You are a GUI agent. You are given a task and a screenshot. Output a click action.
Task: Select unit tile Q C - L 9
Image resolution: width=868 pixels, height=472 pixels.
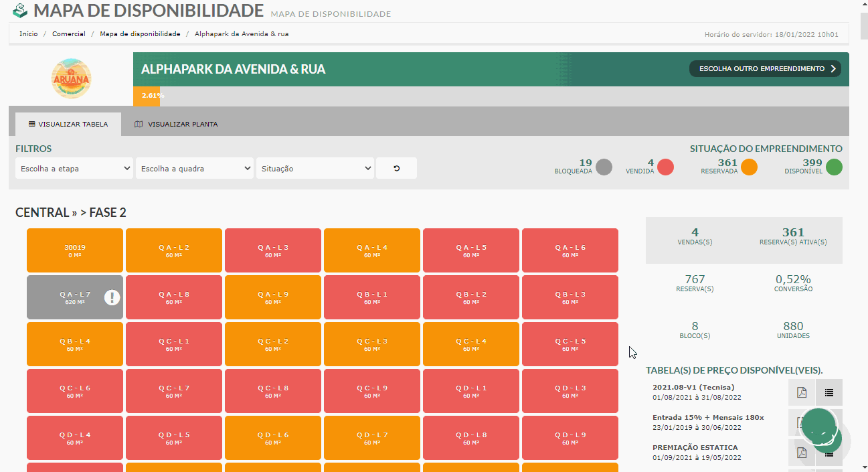[372, 391]
